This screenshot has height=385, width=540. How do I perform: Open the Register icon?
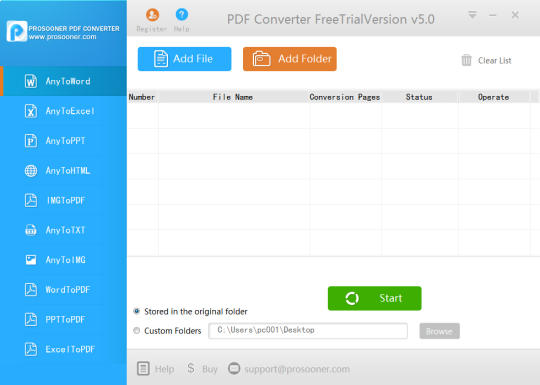(152, 14)
